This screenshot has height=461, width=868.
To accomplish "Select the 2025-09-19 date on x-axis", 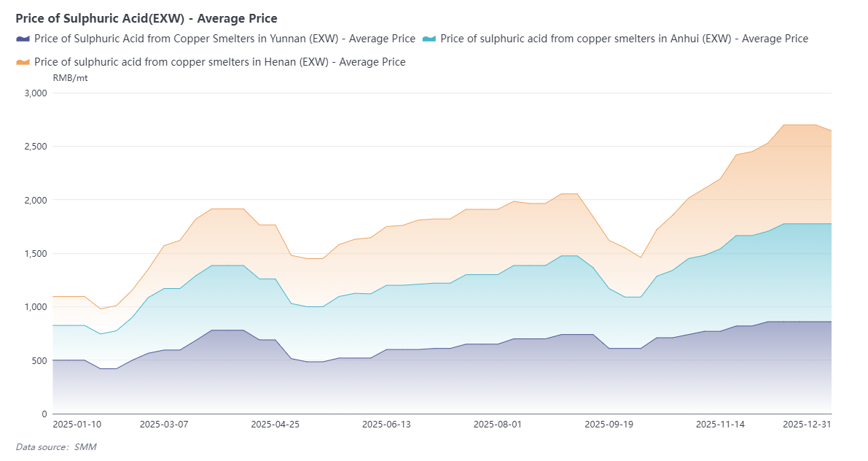I will (609, 424).
